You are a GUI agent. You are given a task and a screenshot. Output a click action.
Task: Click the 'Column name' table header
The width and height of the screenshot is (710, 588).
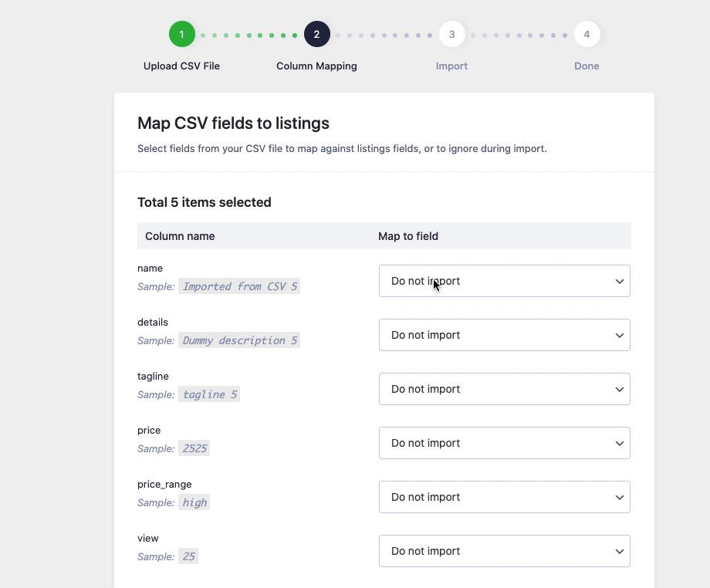180,236
